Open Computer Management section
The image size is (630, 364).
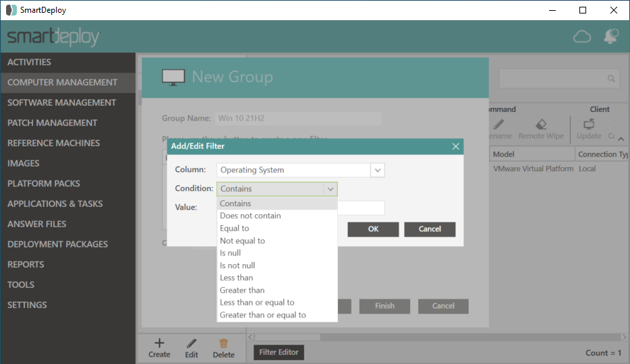point(68,83)
